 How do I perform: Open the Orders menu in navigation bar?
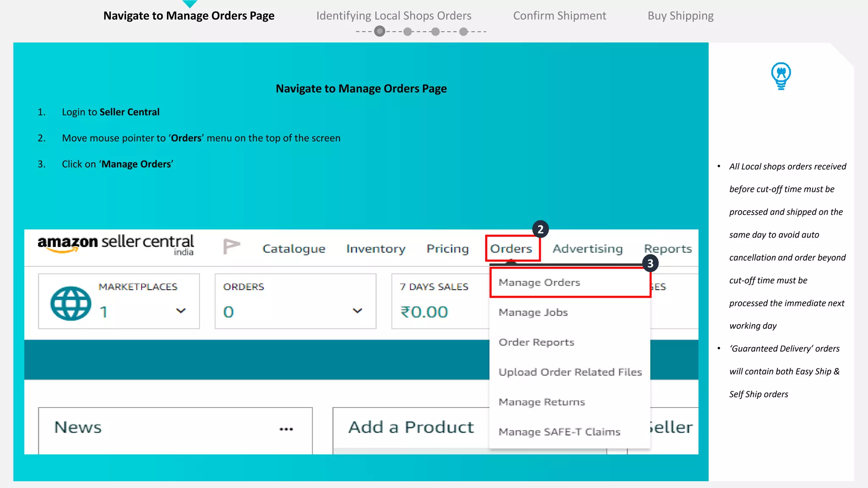pos(512,249)
